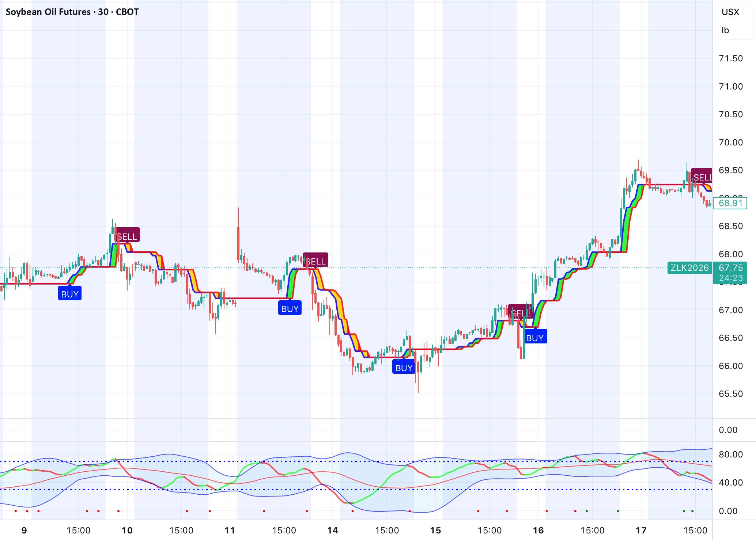
Task: Click the 80.00 oscillator scale value
Action: tap(731, 455)
